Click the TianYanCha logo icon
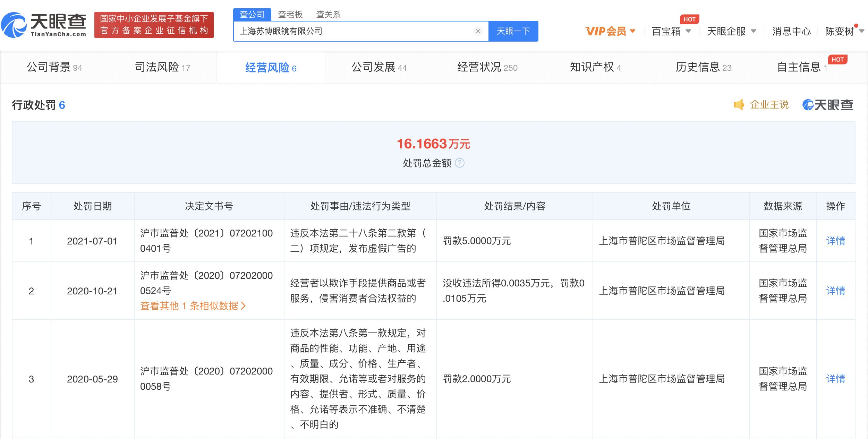Viewport: 868px width, 439px height. (x=14, y=25)
